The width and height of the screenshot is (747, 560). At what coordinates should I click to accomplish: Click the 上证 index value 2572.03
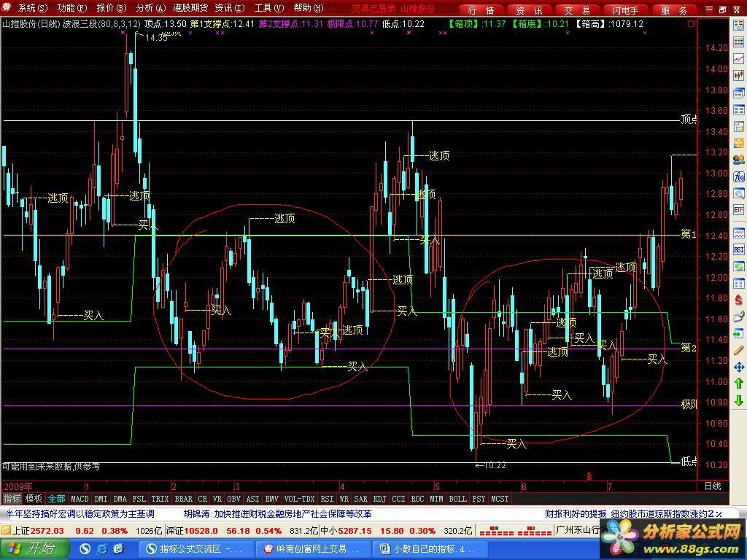47,531
